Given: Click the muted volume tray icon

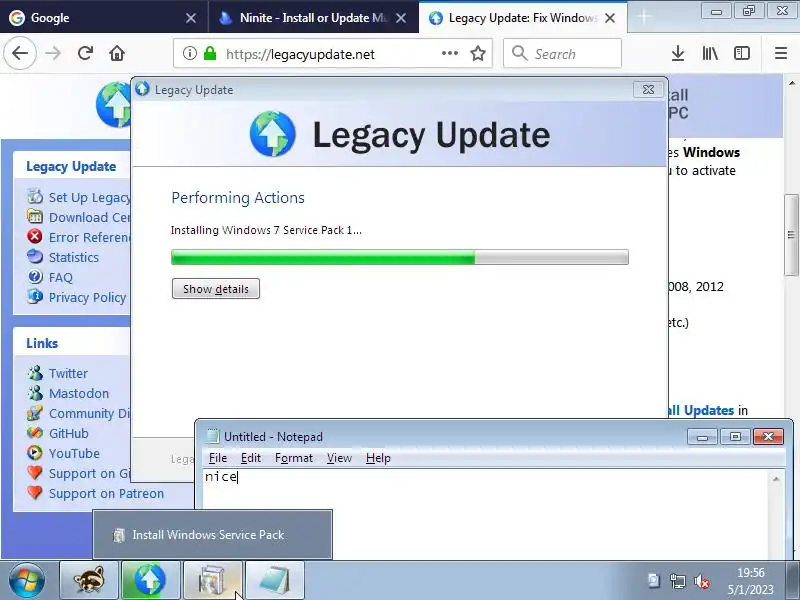Looking at the screenshot, I should 702,581.
